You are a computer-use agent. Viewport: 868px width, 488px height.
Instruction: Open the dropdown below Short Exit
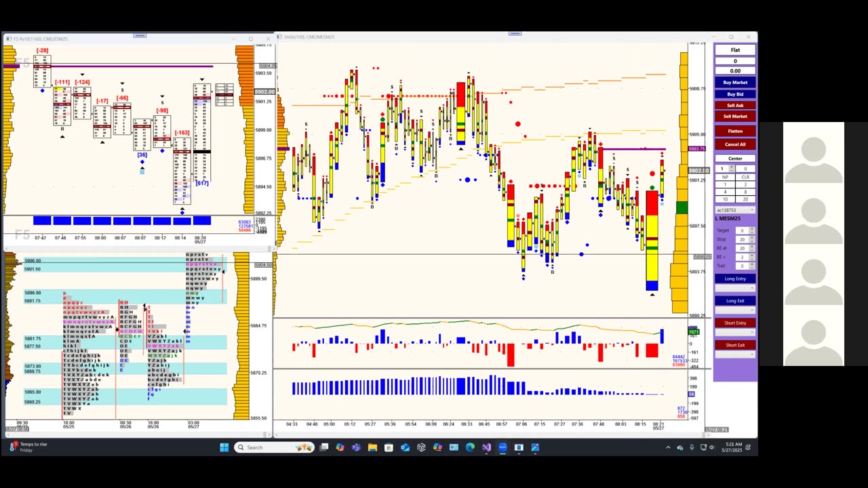(x=735, y=354)
